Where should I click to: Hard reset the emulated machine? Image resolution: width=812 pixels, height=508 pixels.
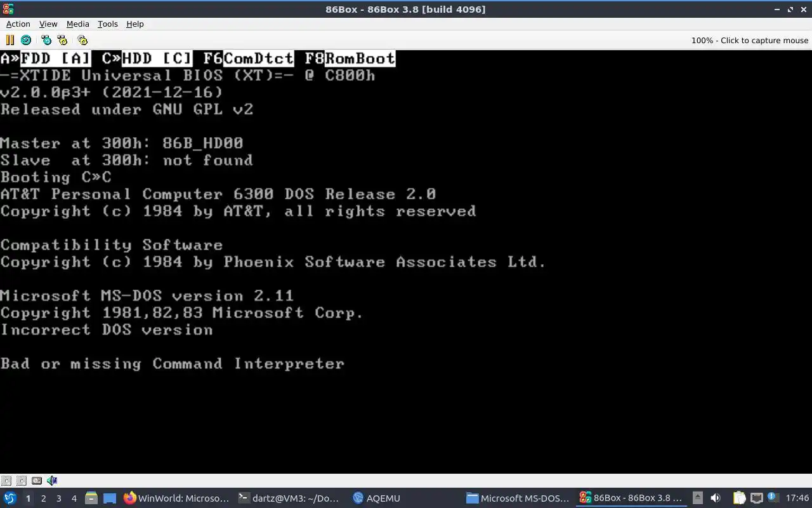click(26, 40)
